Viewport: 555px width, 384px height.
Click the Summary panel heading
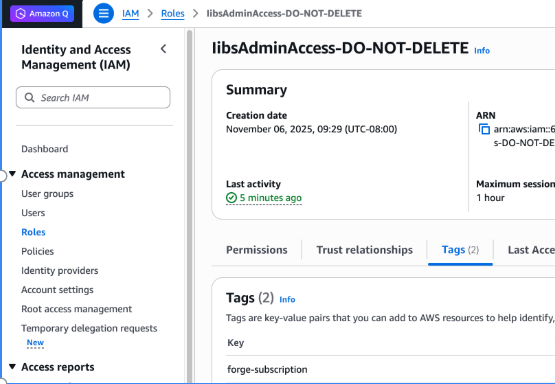(257, 90)
